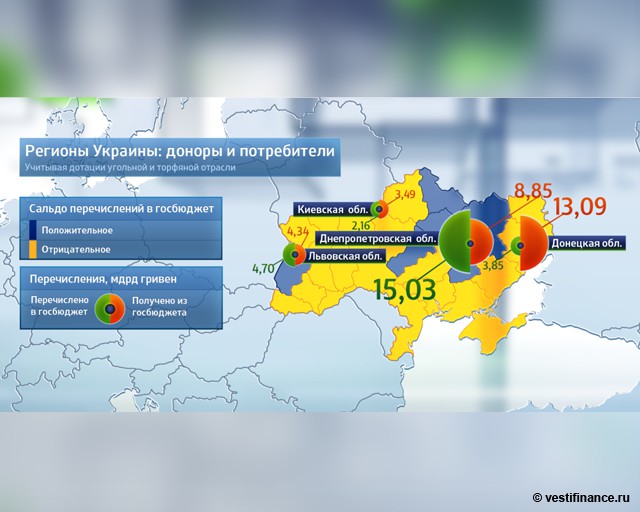Click the legend label 'Отрицательное'
The height and width of the screenshot is (512, 640).
pos(76,249)
